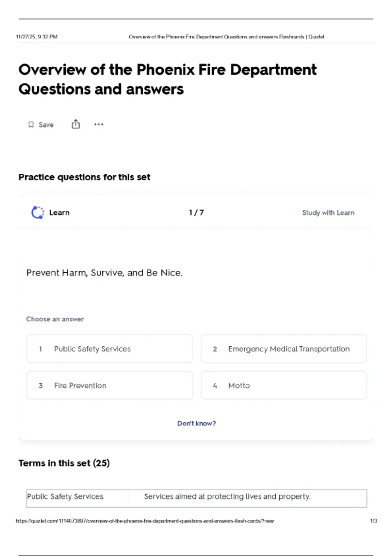Click the share upload icon
Viewport: 392px width, 556px height.
click(x=75, y=124)
